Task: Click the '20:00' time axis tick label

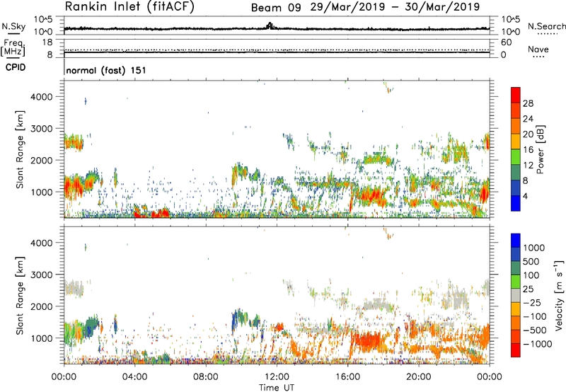Action: pyautogui.click(x=419, y=377)
